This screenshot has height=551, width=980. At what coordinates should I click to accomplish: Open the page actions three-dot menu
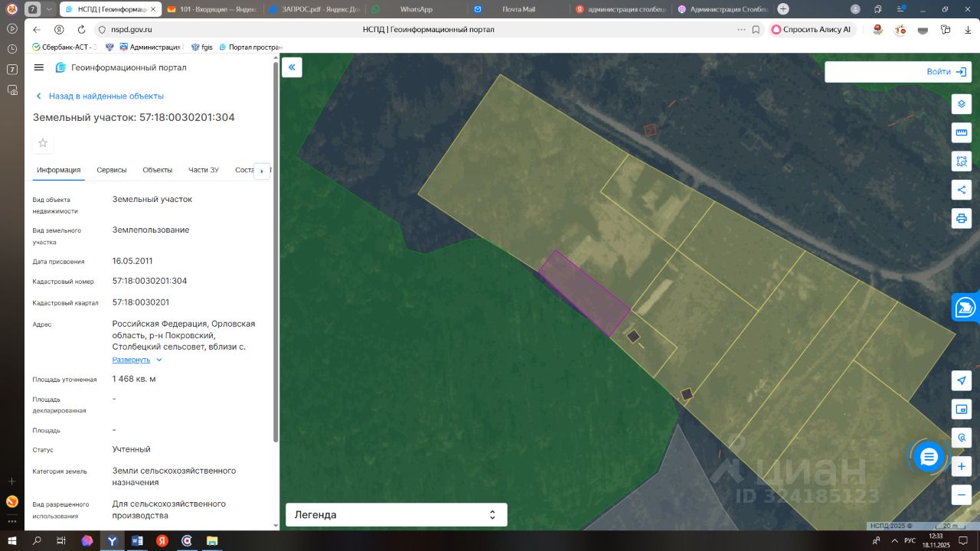(x=741, y=29)
